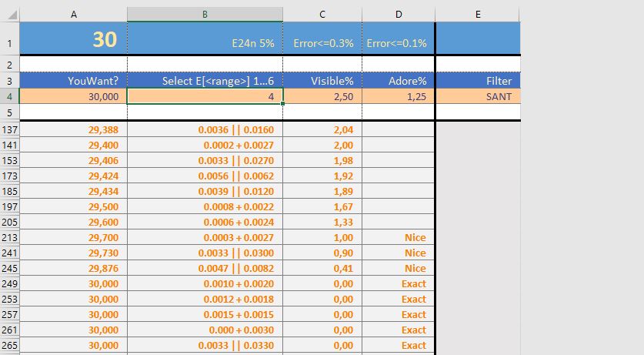644x355 pixels.
Task: Click the Nice cell in row 213
Action: tap(399, 237)
